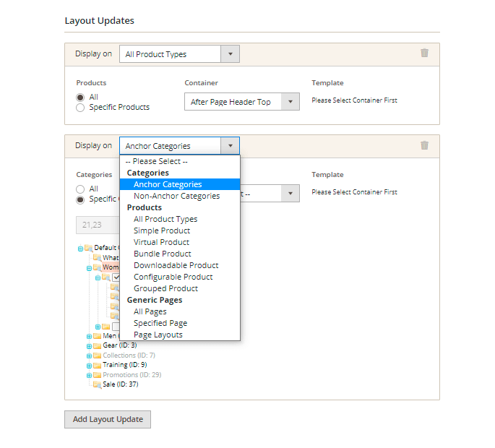Select the All categories radio button

80,189
